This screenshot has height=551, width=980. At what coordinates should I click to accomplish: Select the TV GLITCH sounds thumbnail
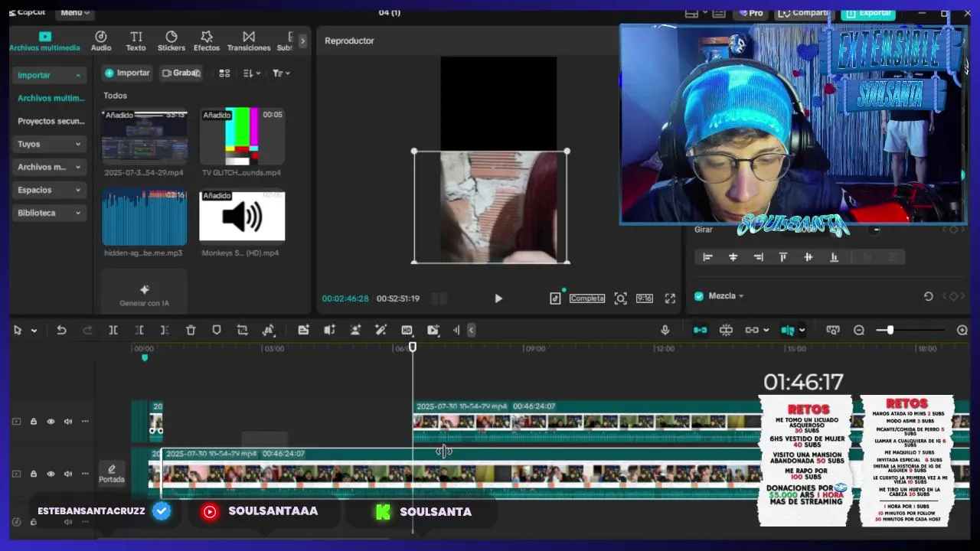(x=242, y=136)
